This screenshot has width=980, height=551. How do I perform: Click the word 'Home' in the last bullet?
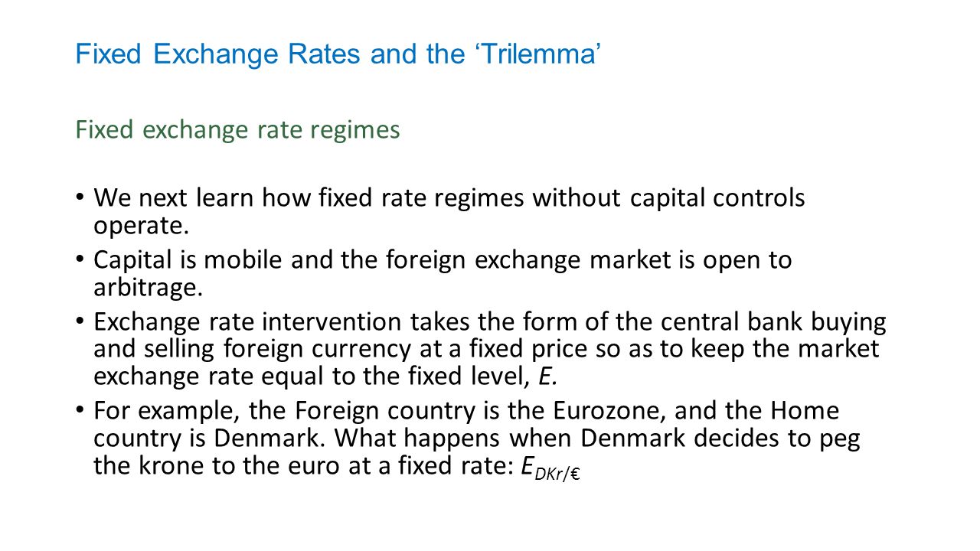[805, 411]
